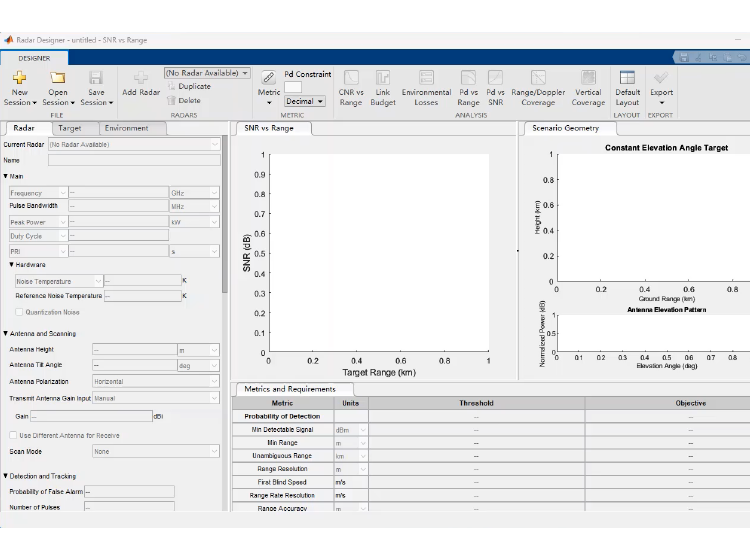Viewport: 750px width, 560px height.
Task: Click the quick-access save icon at top right
Action: 684,58
